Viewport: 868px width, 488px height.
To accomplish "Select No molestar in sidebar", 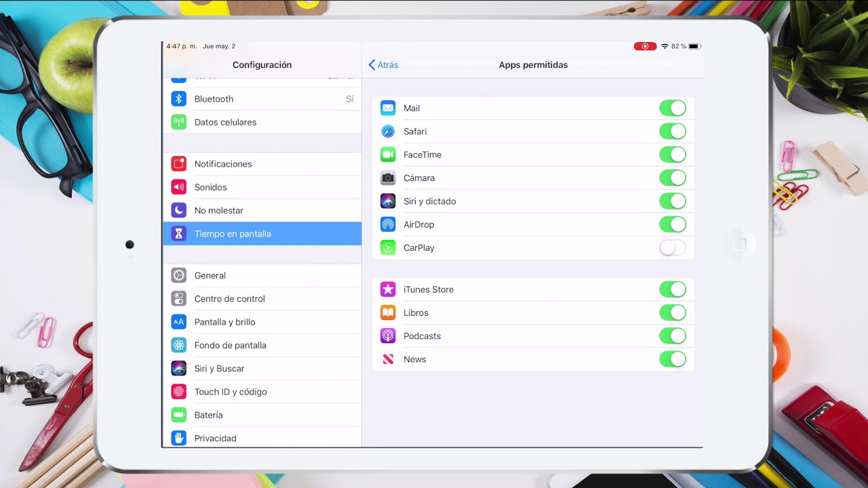I will click(262, 210).
